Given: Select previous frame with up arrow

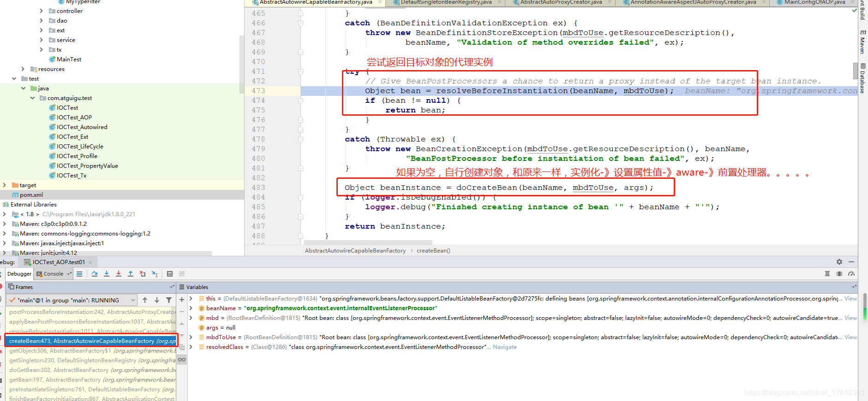Looking at the screenshot, I should [x=145, y=300].
